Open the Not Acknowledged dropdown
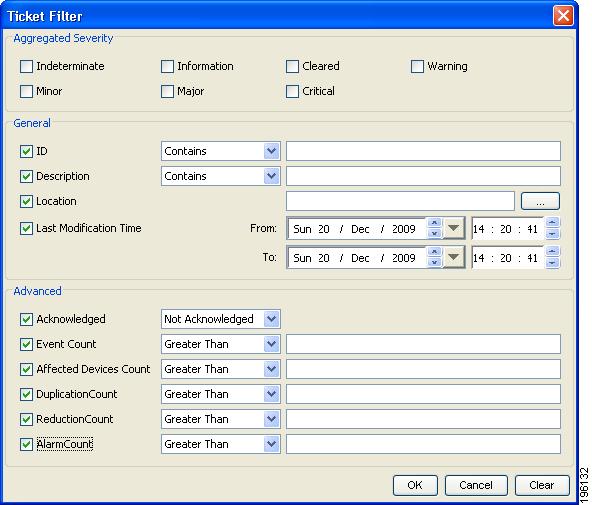 coord(271,319)
